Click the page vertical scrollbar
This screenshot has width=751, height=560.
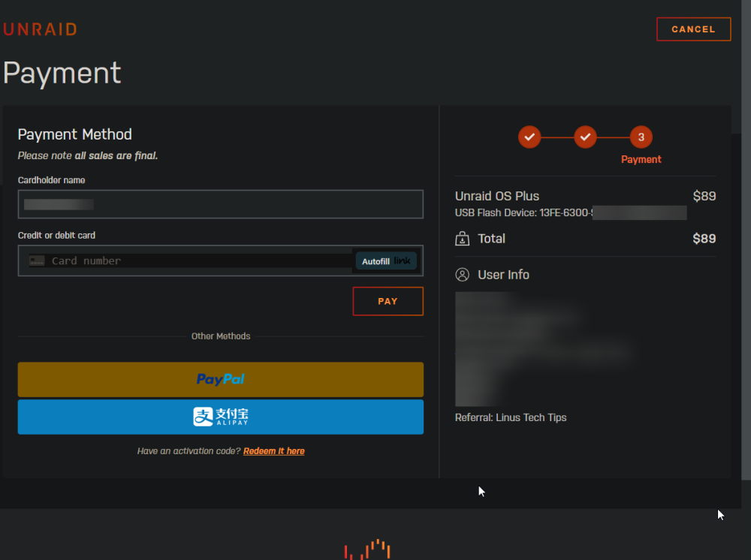click(x=746, y=239)
